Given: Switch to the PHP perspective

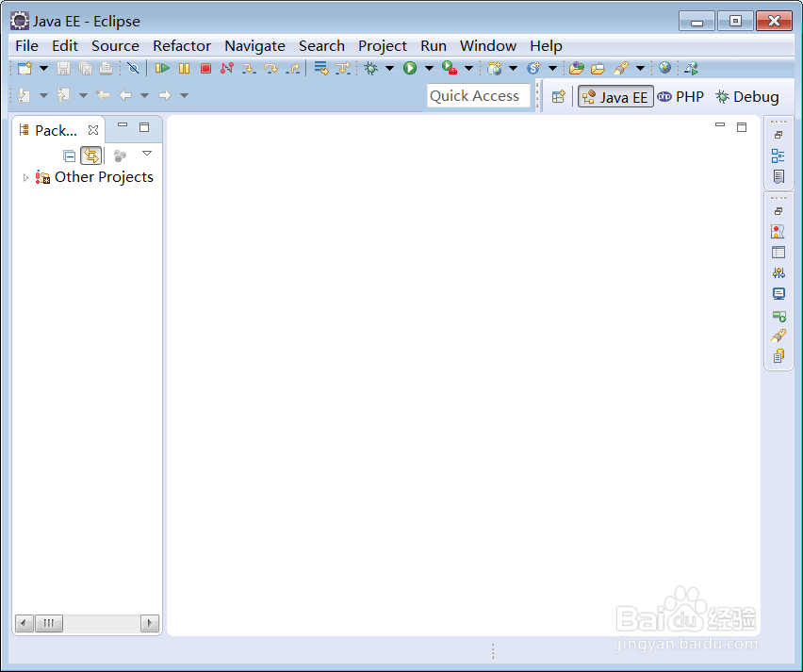Looking at the screenshot, I should click(680, 96).
